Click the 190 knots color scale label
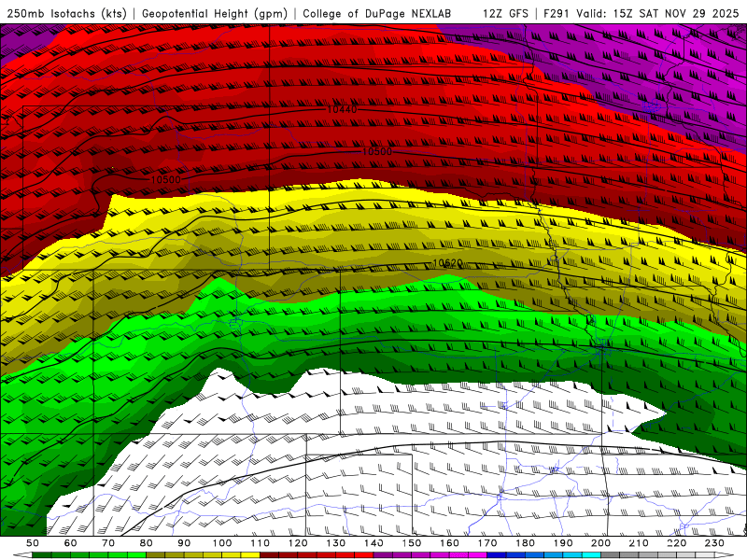747x560 pixels. point(563,543)
